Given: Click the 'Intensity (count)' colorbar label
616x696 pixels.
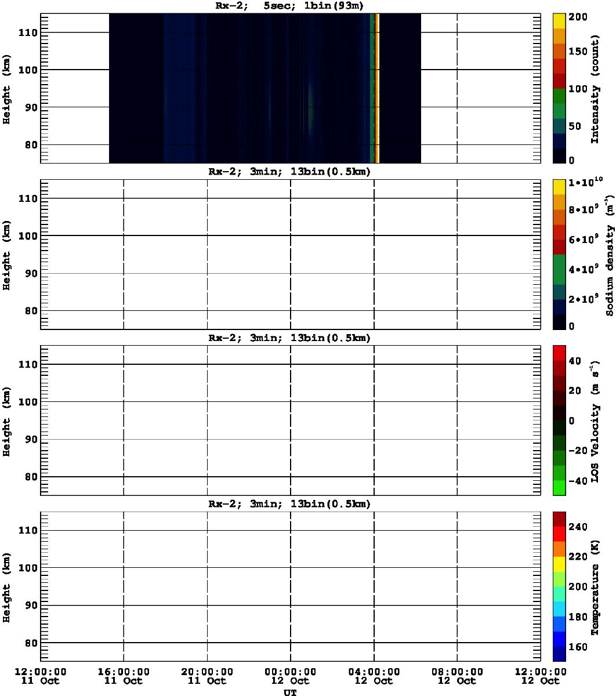Looking at the screenshot, I should tap(595, 88).
